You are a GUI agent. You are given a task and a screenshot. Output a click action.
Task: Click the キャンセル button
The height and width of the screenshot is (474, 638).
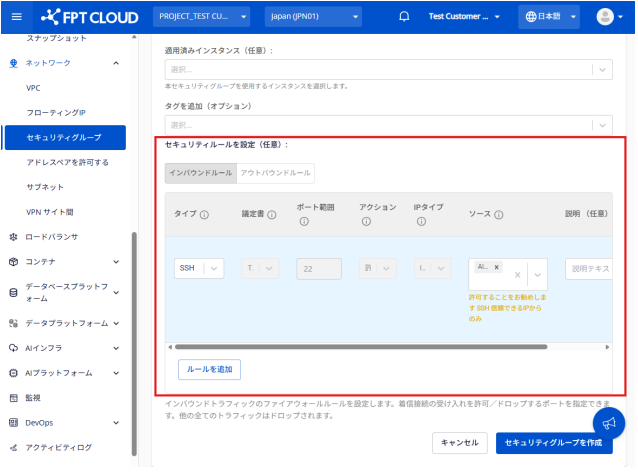(x=460, y=442)
